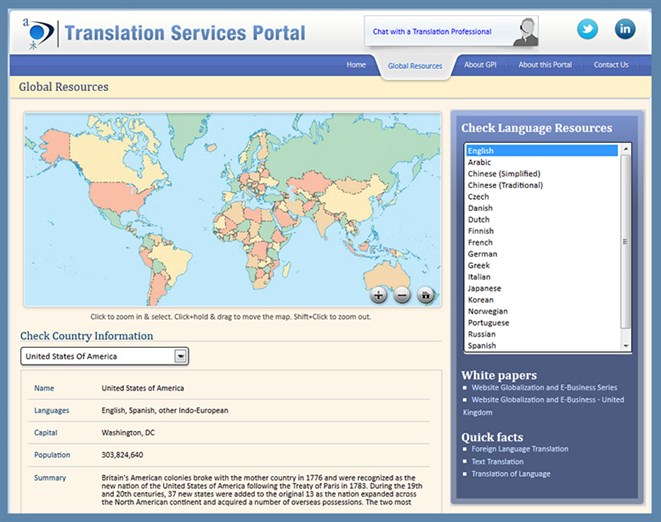Open About this Portal tab
The width and height of the screenshot is (661, 522).
pyautogui.click(x=545, y=65)
